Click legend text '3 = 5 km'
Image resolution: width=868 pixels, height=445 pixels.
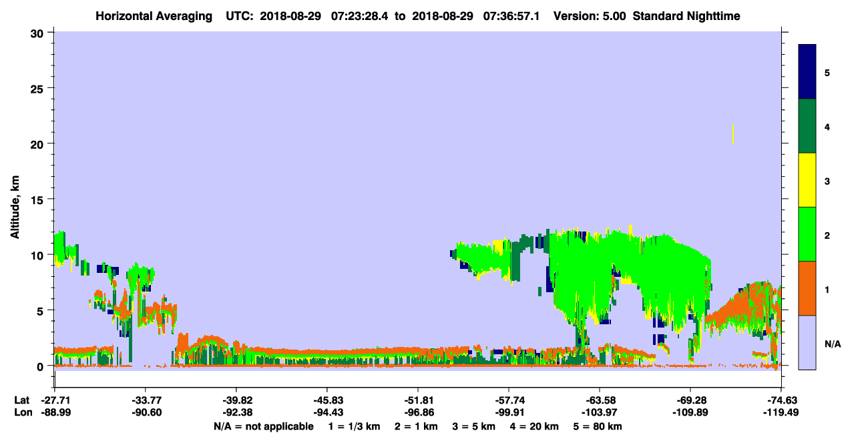474,426
